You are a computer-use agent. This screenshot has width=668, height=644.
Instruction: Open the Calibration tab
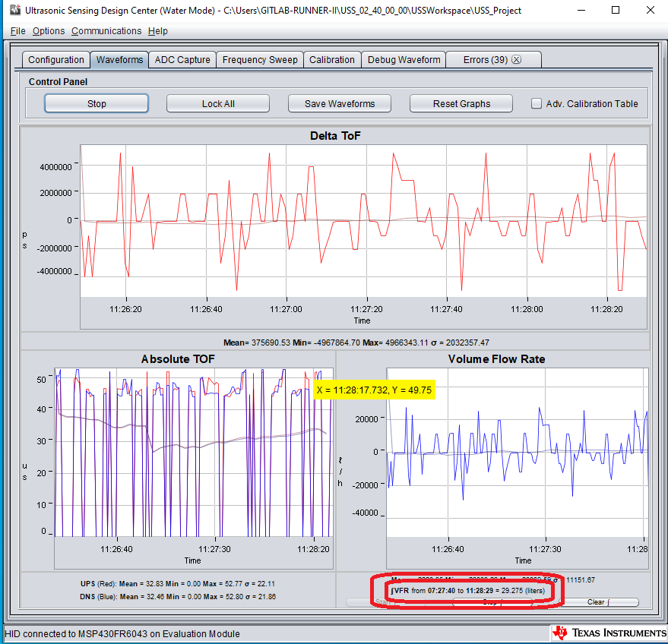(x=332, y=58)
